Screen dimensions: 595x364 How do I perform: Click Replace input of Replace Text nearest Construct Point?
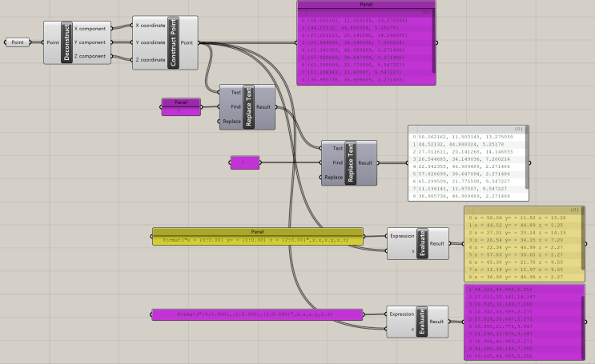click(232, 122)
